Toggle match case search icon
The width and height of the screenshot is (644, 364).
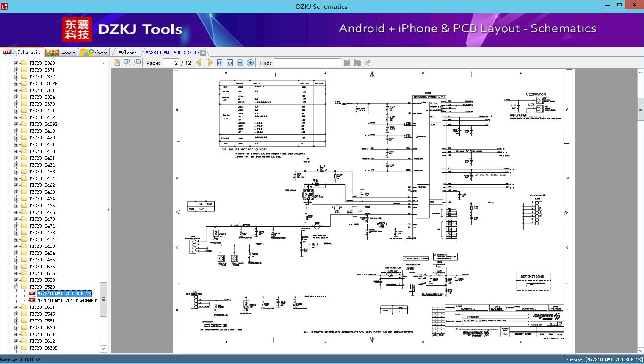[x=368, y=63]
